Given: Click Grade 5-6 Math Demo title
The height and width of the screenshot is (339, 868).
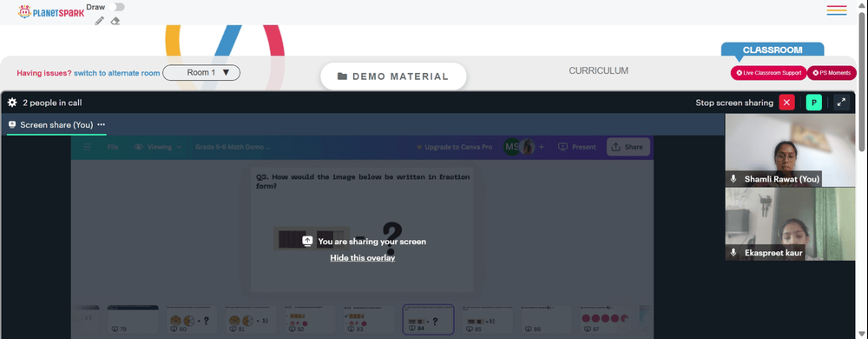Looking at the screenshot, I should click(x=233, y=147).
